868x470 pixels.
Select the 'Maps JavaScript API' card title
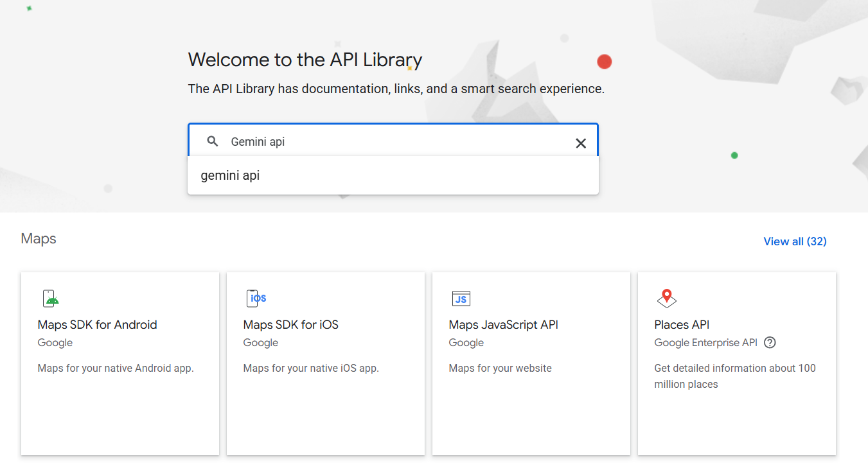click(x=503, y=325)
